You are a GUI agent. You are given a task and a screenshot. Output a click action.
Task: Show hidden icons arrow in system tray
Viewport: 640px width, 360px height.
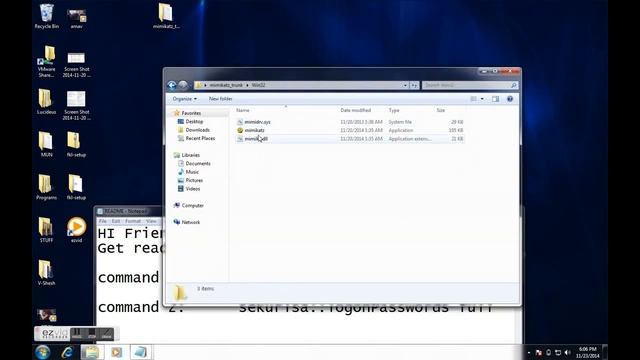point(529,353)
